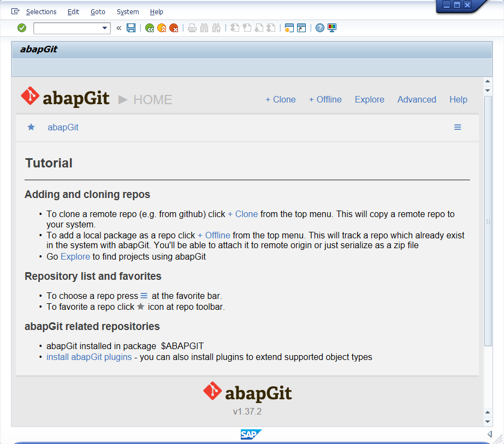Click the + Clone link in tutorial text
Screen dimensions: 504x444
click(242, 214)
